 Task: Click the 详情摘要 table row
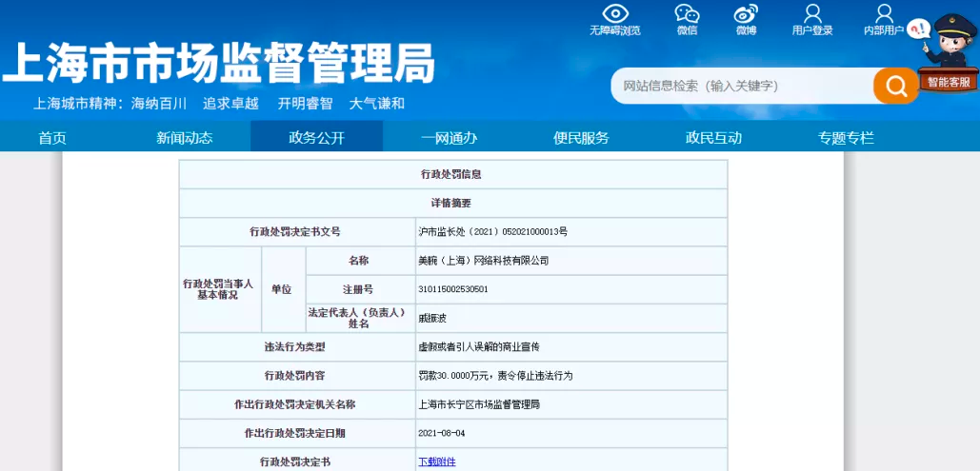click(453, 203)
